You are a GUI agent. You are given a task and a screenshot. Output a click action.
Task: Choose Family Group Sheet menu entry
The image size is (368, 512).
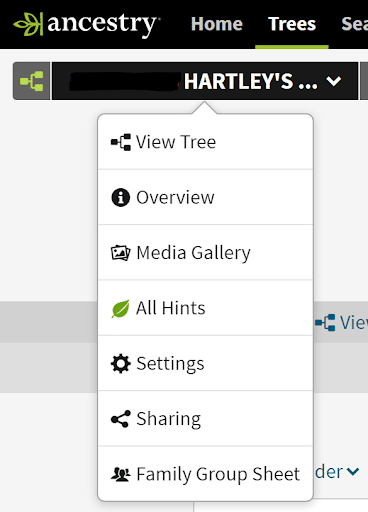point(205,474)
